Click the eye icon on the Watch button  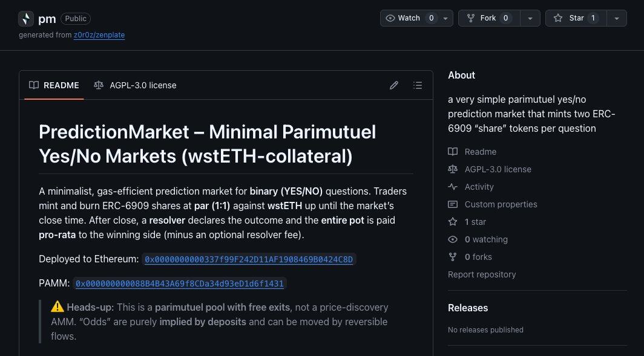point(390,18)
